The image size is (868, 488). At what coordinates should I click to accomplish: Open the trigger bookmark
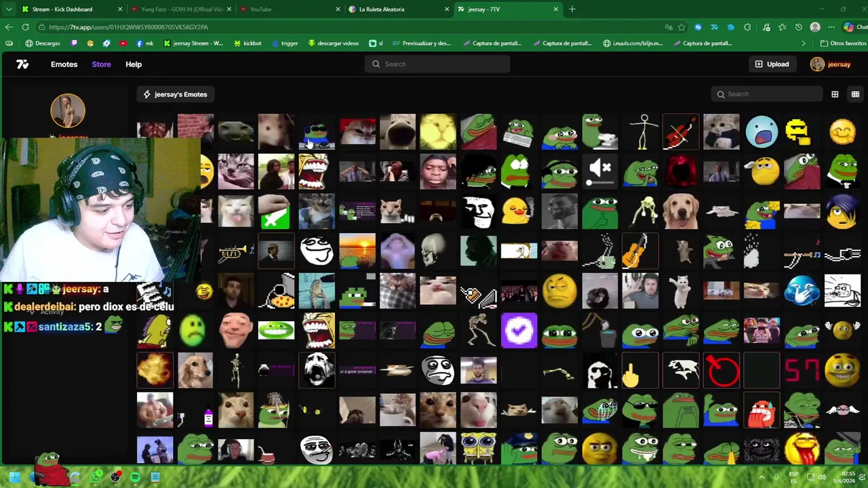(285, 43)
